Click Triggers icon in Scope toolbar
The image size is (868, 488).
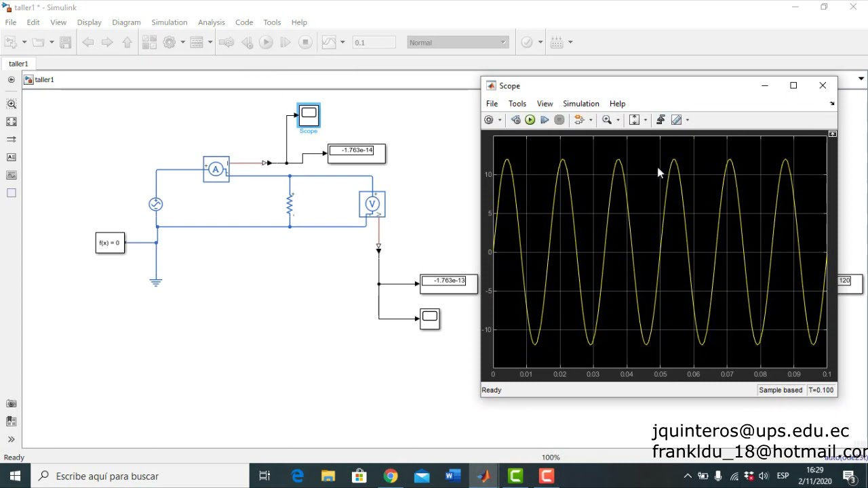tap(660, 120)
